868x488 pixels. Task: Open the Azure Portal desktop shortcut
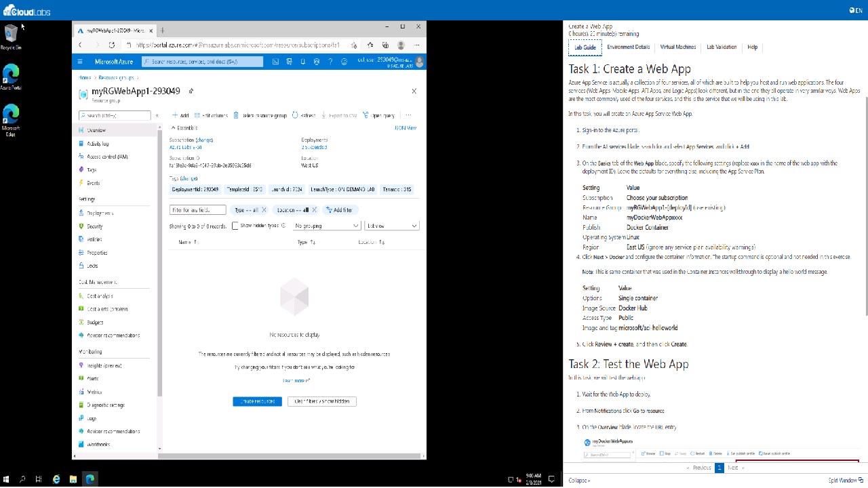pos(11,77)
